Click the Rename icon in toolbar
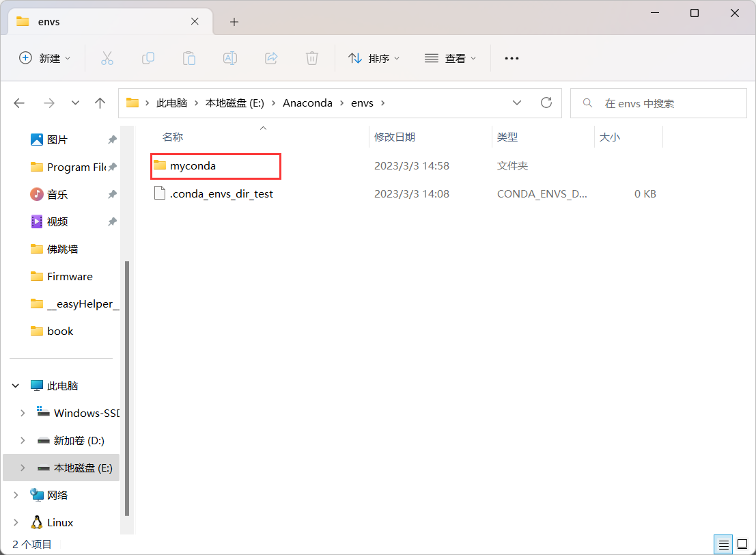Viewport: 756px width, 555px height. point(230,58)
